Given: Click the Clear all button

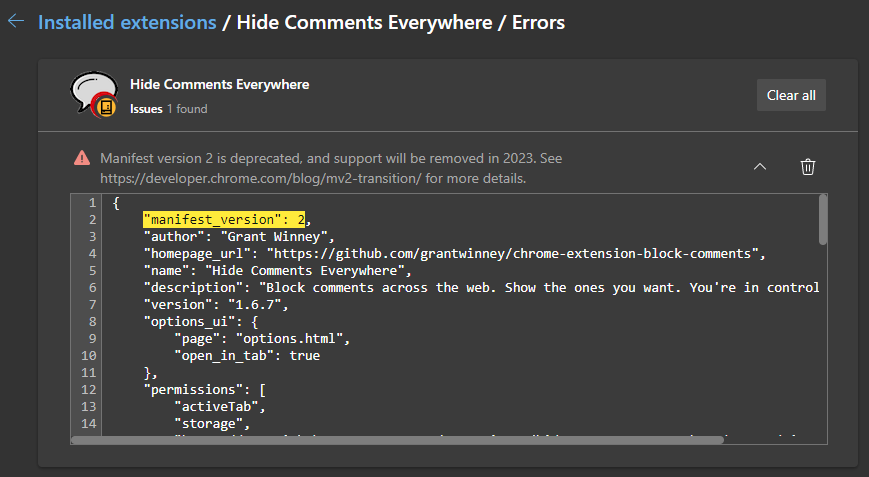Looking at the screenshot, I should point(791,95).
